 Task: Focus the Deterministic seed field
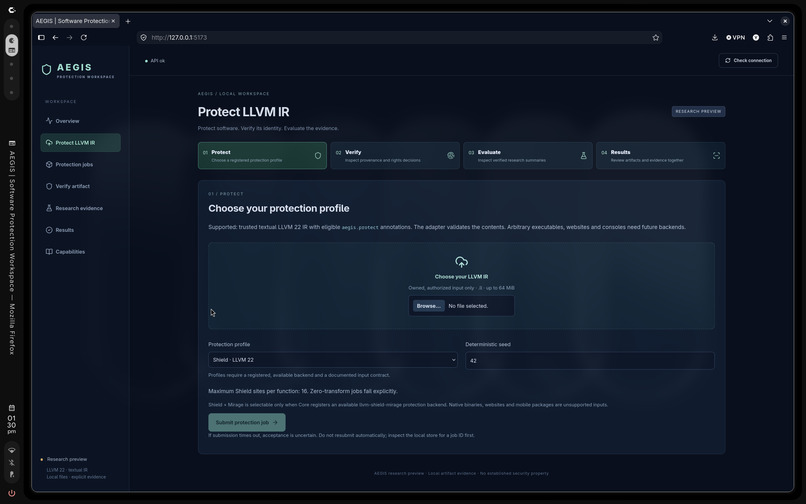[590, 361]
